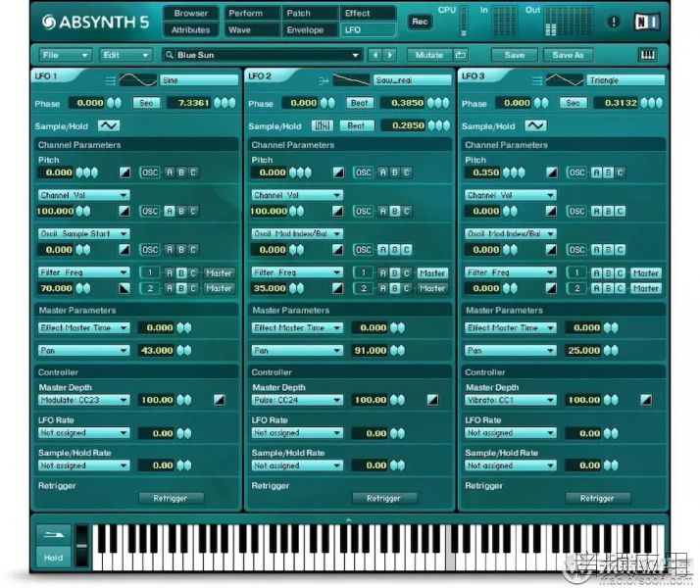This screenshot has height=588, width=700.
Task: Click LFO 3 Sine waveform name field Triangle
Action: click(625, 80)
